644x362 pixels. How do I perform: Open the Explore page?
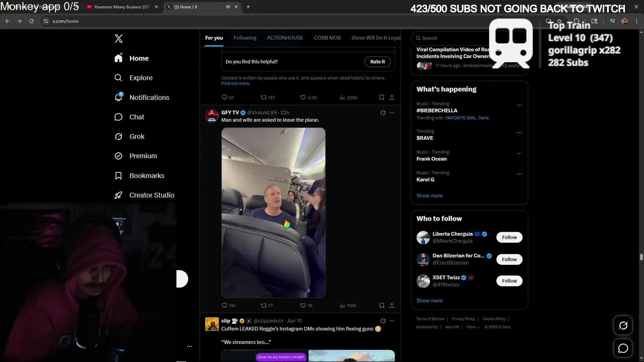(134, 78)
